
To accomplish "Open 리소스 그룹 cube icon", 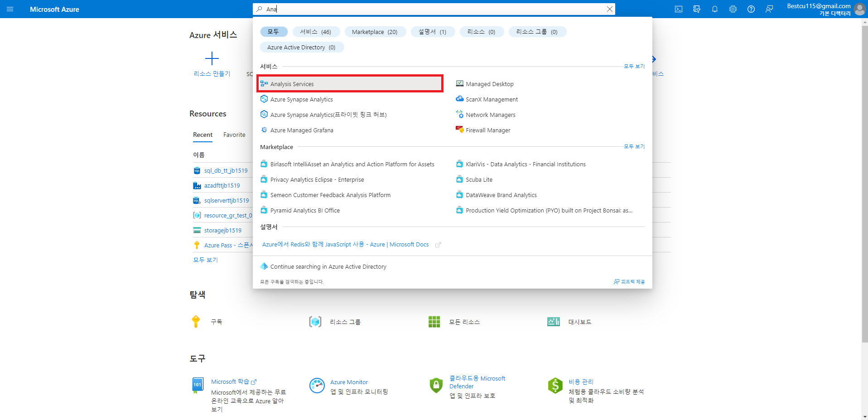I will pyautogui.click(x=315, y=322).
